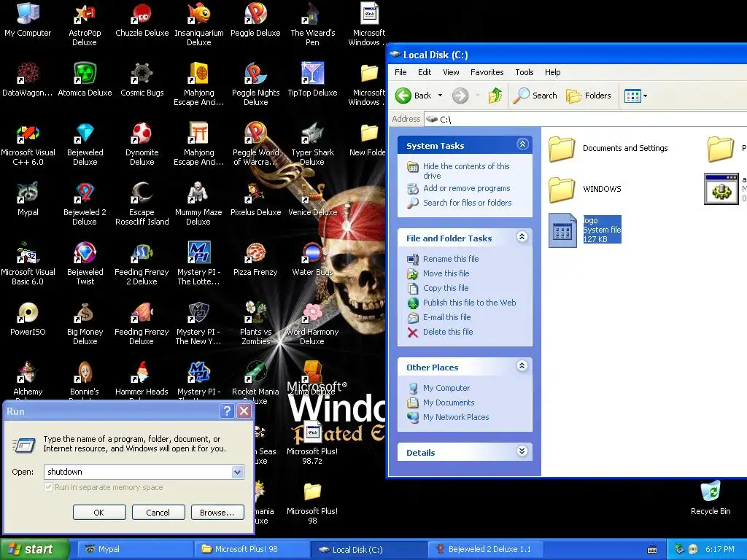Select the Bejeweled 2 Deluxe shortcut
Screen dimensions: 747x560
85,203
